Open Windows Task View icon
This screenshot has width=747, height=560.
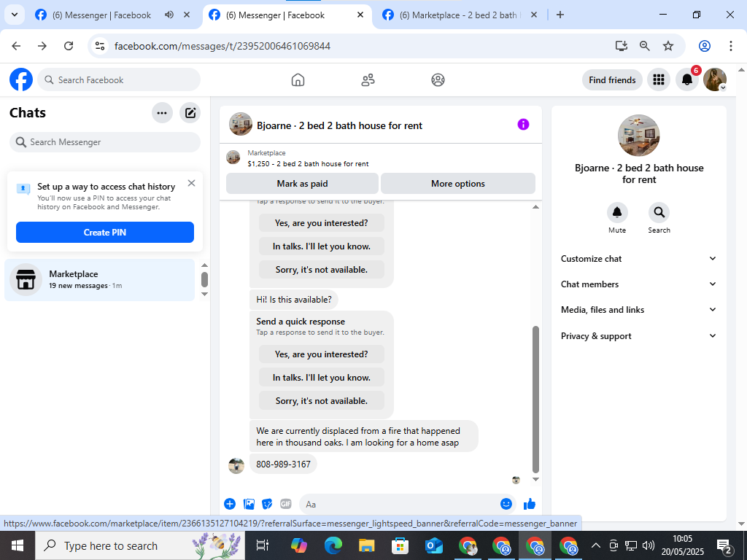point(263,545)
